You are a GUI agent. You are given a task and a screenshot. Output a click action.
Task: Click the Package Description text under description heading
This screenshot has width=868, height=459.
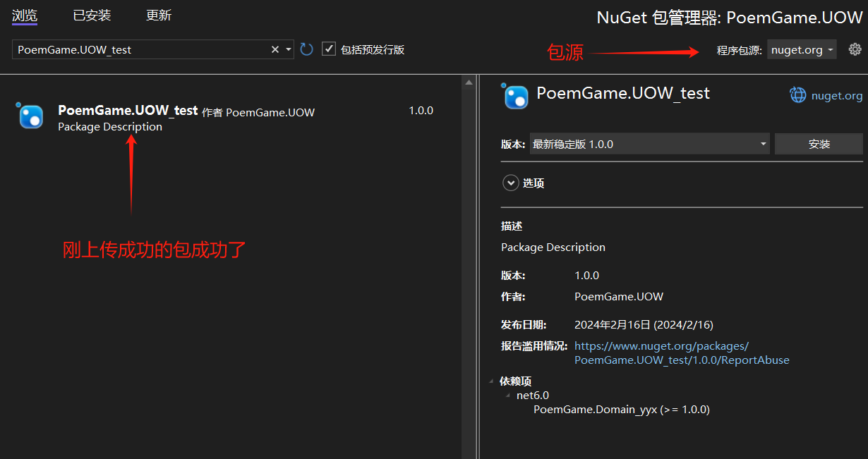[x=553, y=247]
